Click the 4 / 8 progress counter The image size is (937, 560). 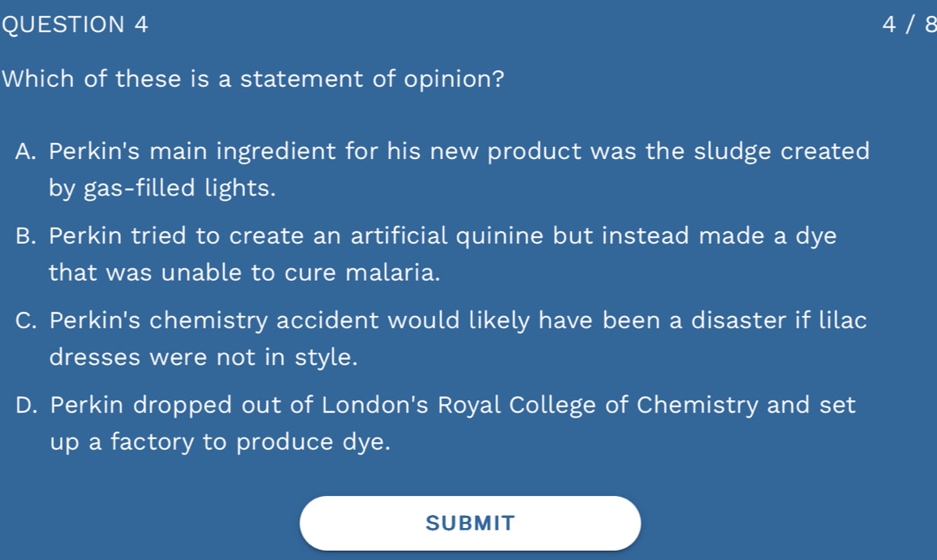pyautogui.click(x=907, y=25)
